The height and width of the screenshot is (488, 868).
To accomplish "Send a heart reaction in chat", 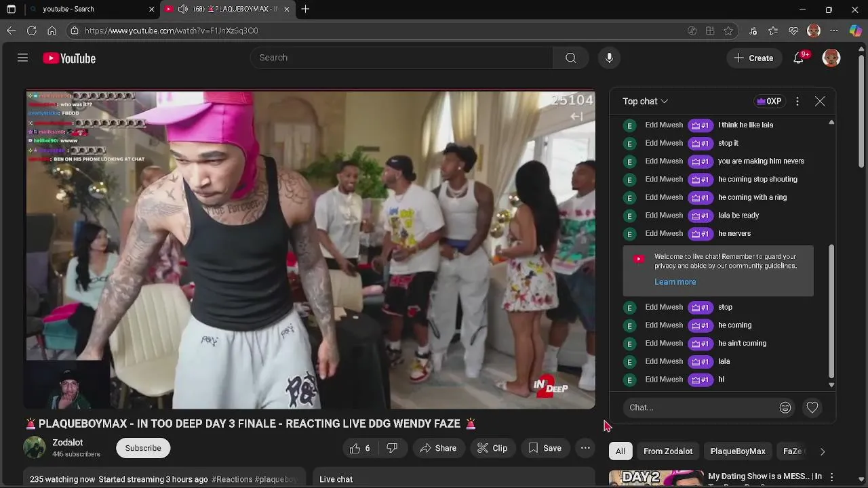I will [812, 407].
